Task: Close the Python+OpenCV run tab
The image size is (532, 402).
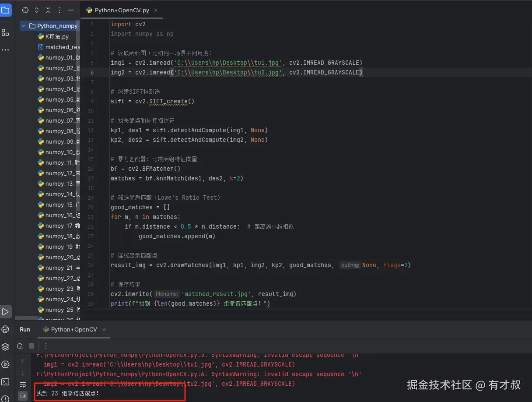Action: click(104, 329)
